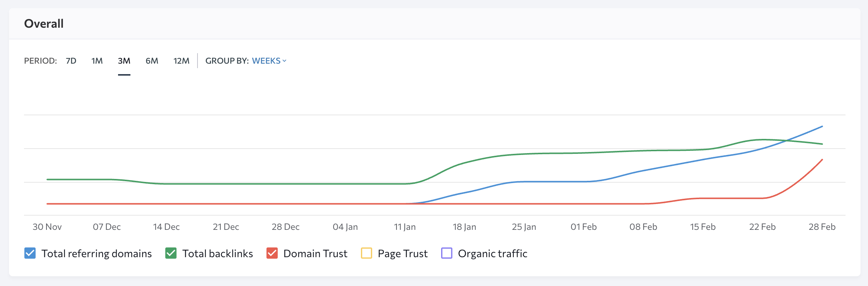868x286 pixels.
Task: Switch period to 1M
Action: pyautogui.click(x=97, y=61)
